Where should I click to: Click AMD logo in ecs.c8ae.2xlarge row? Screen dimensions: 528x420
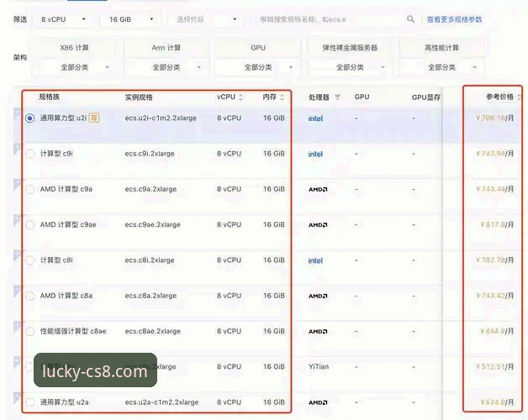318,332
